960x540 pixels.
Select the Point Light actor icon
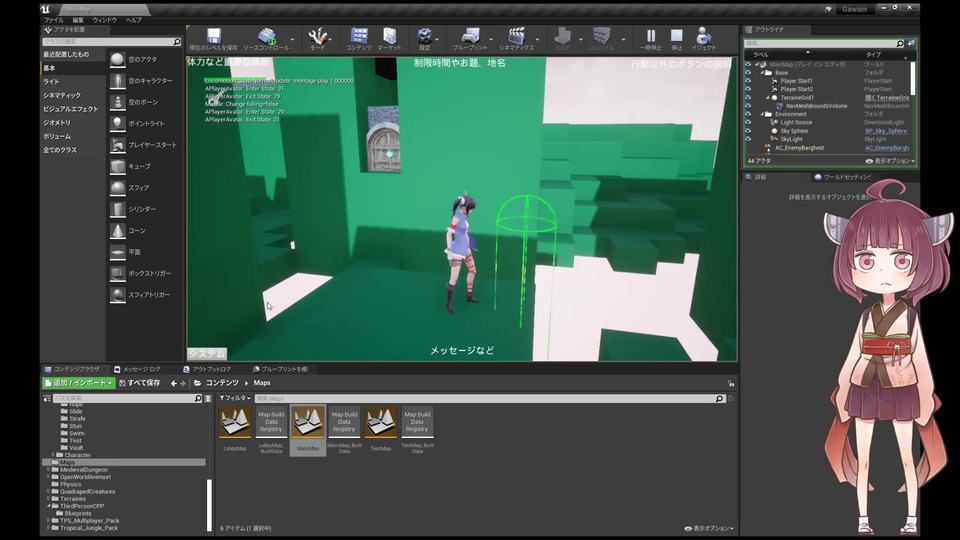[x=118, y=123]
